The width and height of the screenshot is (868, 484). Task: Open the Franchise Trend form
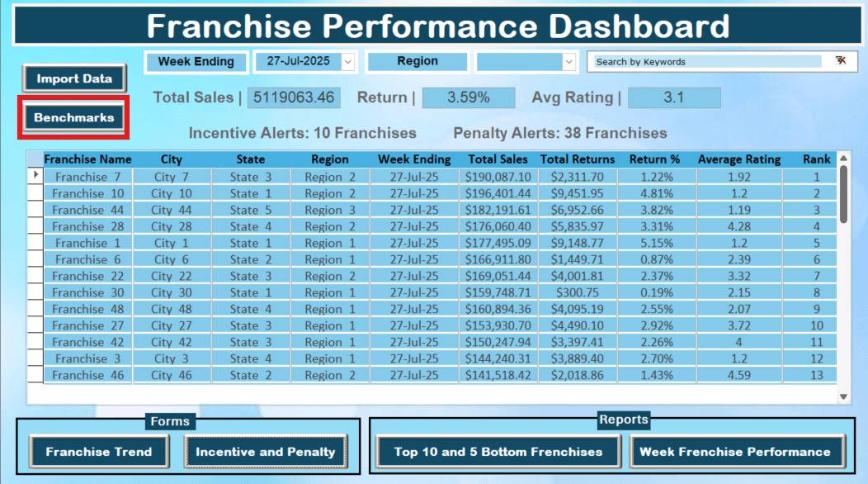pos(98,452)
